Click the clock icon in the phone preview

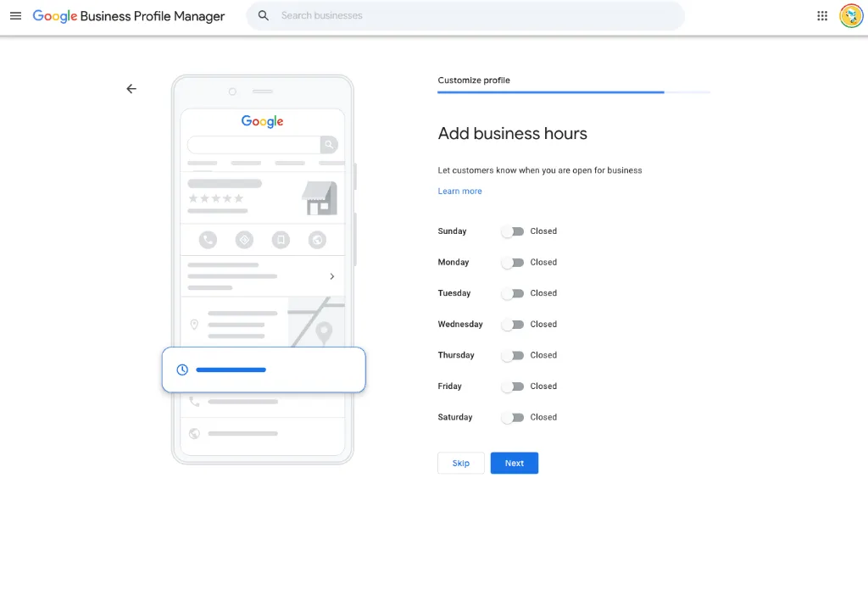click(x=182, y=370)
